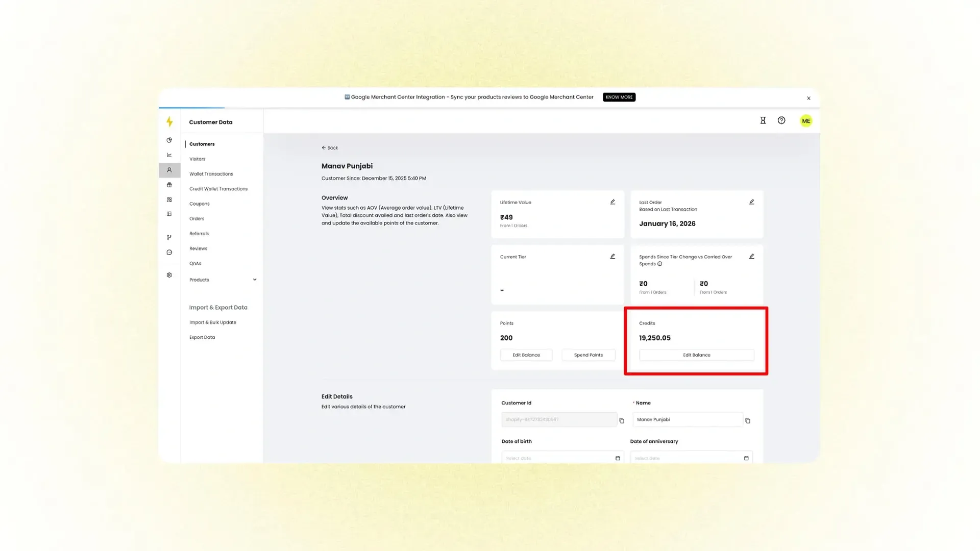Click the pie chart dashboard icon in sidebar
Screen dimensions: 980x551
(169, 140)
